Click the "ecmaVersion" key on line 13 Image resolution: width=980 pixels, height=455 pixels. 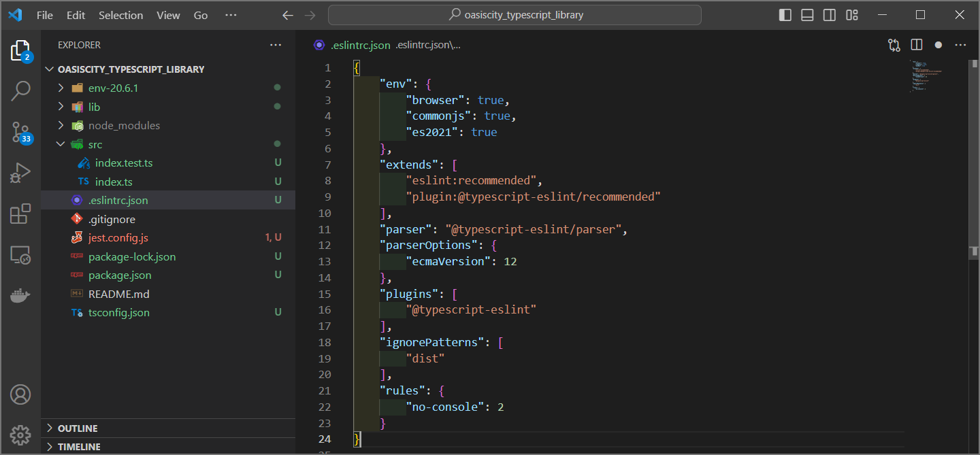[x=448, y=261]
